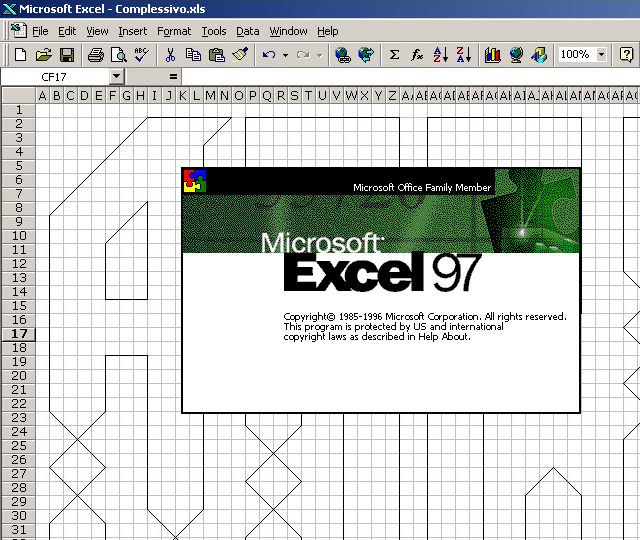
Task: Print the sheet with the printer icon
Action: [96, 54]
